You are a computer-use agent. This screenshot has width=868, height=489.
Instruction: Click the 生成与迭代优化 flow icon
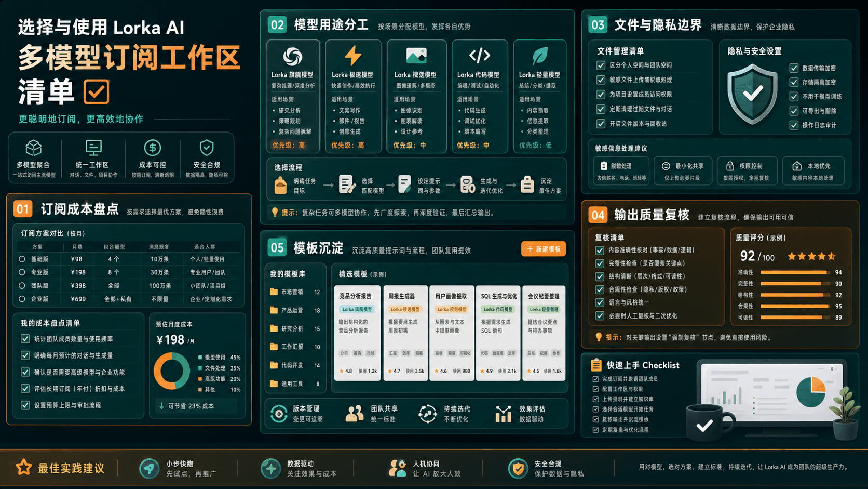467,184
